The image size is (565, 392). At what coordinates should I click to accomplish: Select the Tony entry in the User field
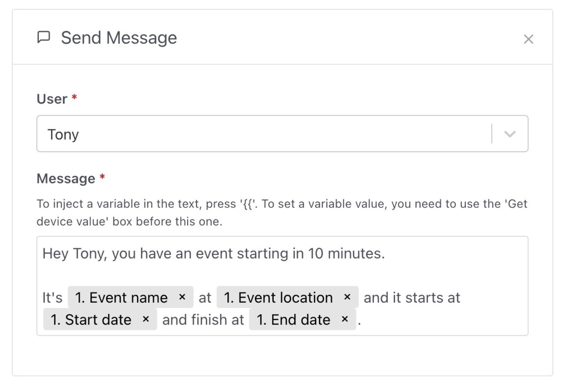tap(64, 134)
